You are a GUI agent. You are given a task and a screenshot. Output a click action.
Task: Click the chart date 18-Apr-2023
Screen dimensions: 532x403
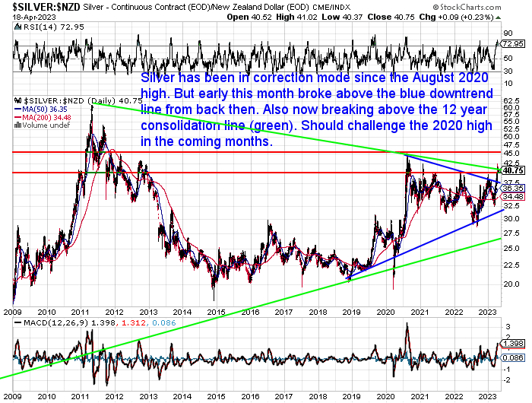coord(34,17)
